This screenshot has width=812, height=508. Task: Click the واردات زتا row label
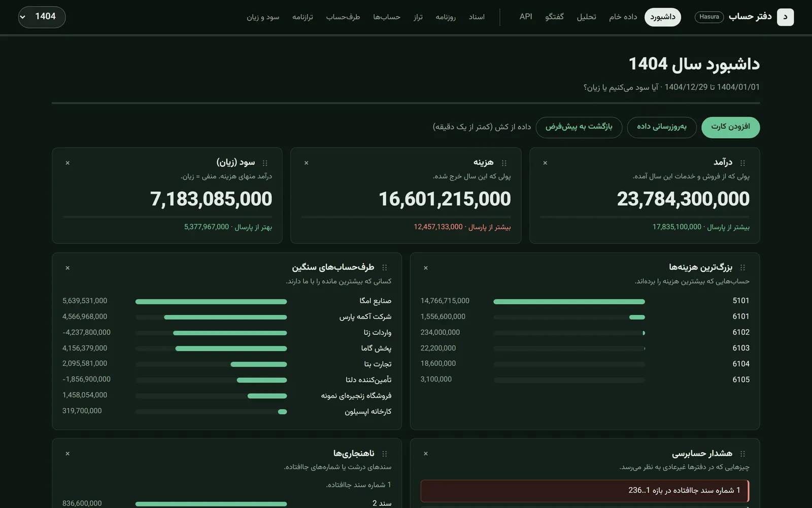[378, 332]
